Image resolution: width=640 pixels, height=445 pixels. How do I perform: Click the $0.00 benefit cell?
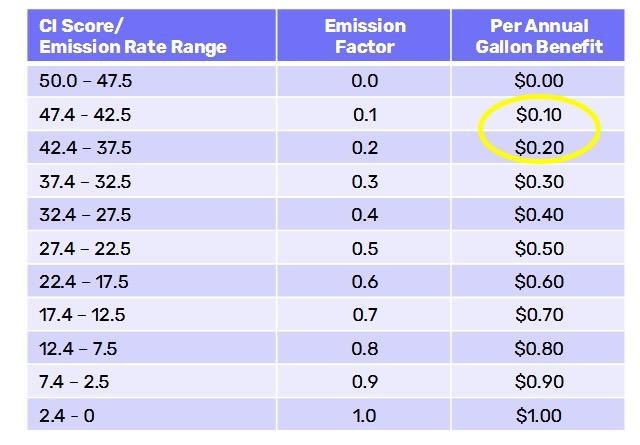pyautogui.click(x=541, y=81)
